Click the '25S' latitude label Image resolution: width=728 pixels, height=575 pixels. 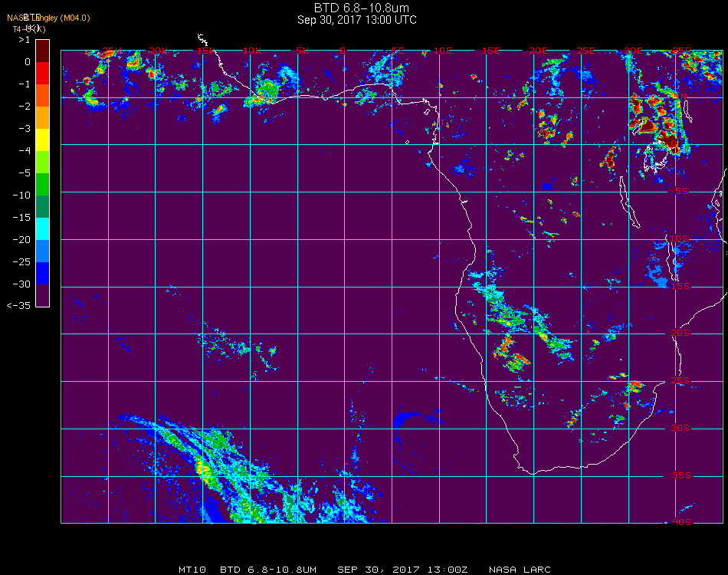point(680,380)
